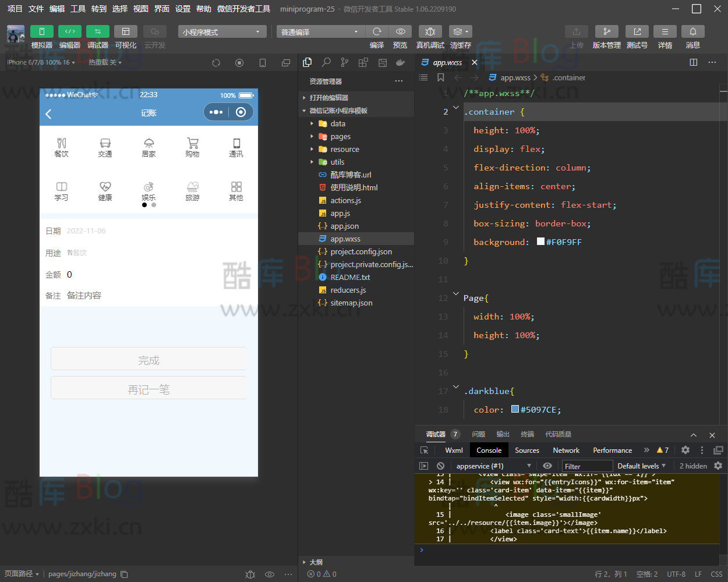Switch to the Network tab
Viewport: 728px width, 582px height.
(x=566, y=450)
